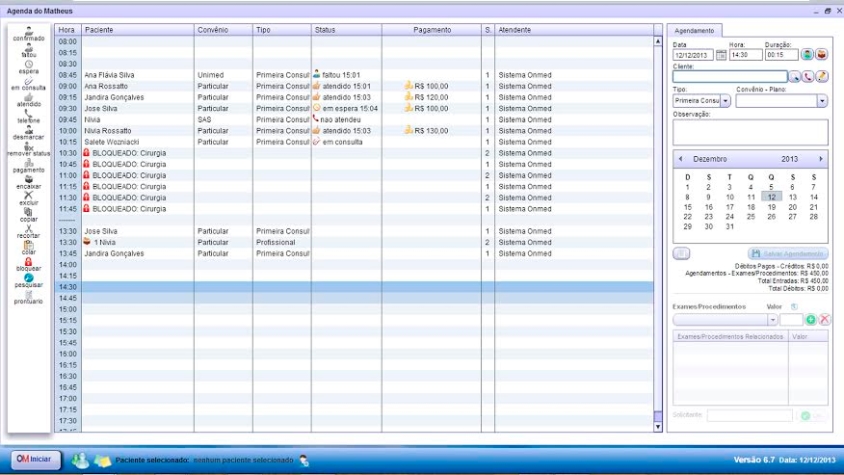Click the Hora field showing 14:30
844x475 pixels.
point(745,55)
